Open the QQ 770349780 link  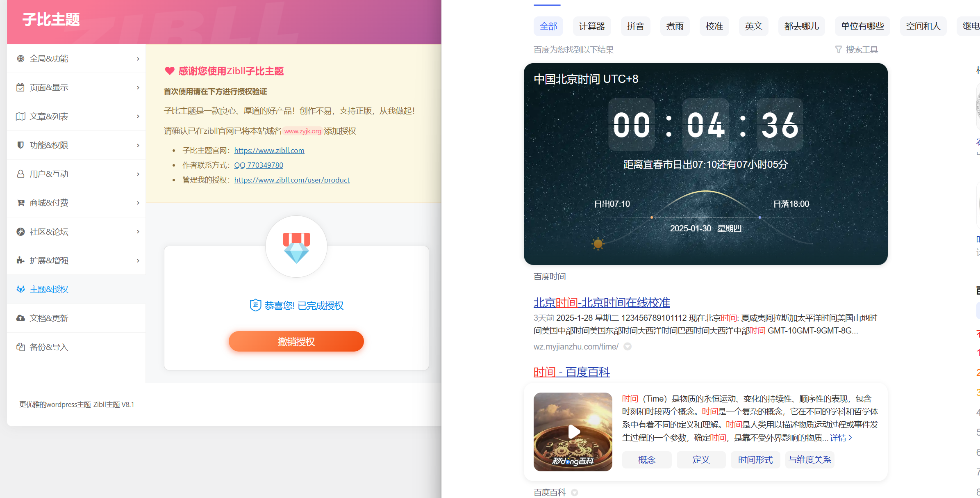(x=259, y=165)
